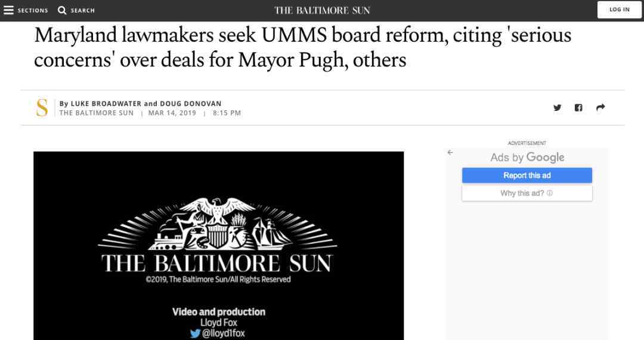Click the article headline text
The image size is (644, 340).
coord(303,47)
